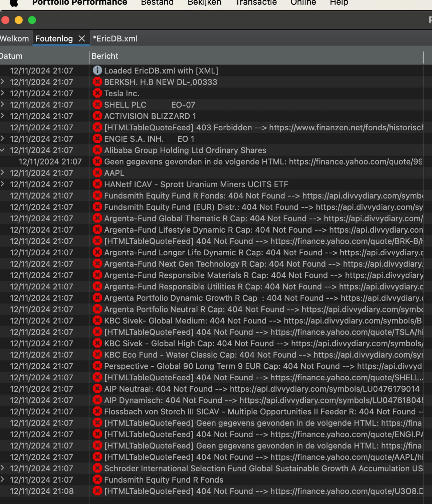Click error icon beside Argenta-Fund Lifestyle Dynamic
Image resolution: width=432 pixels, height=504 pixels.
[97, 229]
